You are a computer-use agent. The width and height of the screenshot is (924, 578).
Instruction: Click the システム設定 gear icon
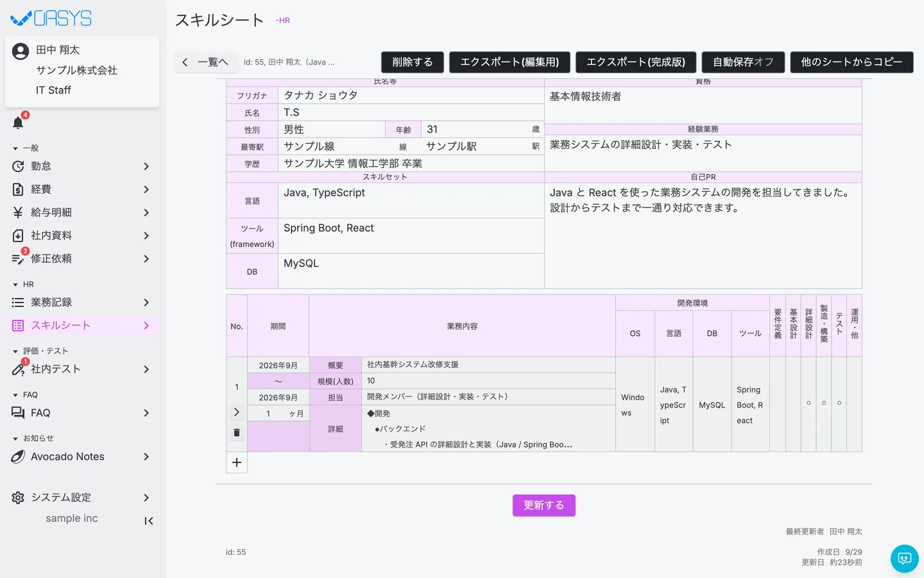18,498
